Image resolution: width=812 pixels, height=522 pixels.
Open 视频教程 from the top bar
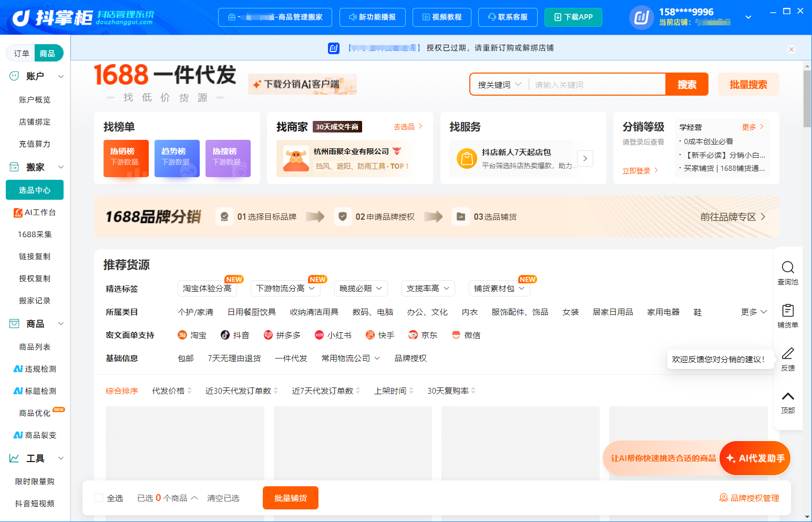coord(442,17)
